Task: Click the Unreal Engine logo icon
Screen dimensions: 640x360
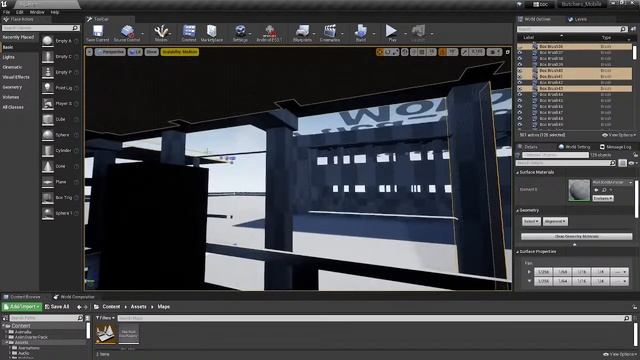Action: 4,4
